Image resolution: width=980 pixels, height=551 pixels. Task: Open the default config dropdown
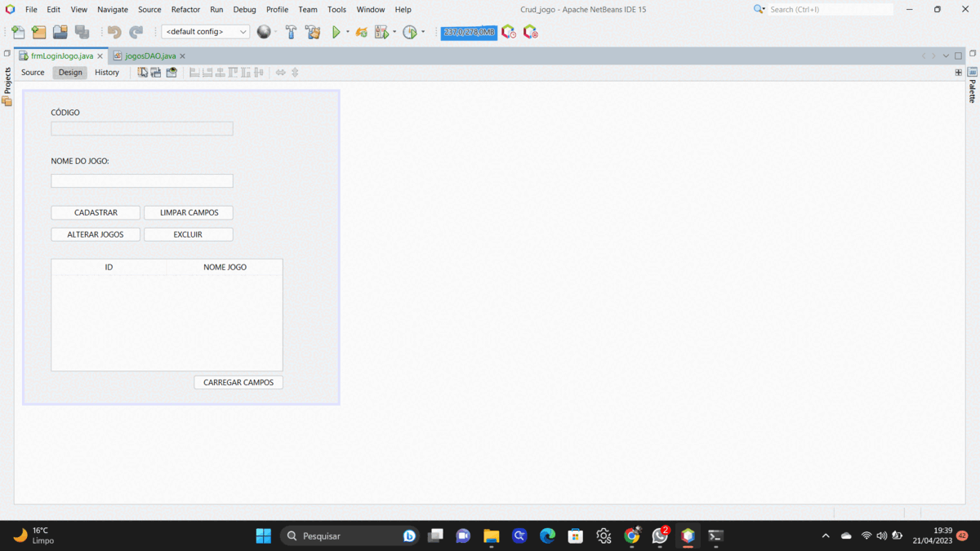pos(243,31)
